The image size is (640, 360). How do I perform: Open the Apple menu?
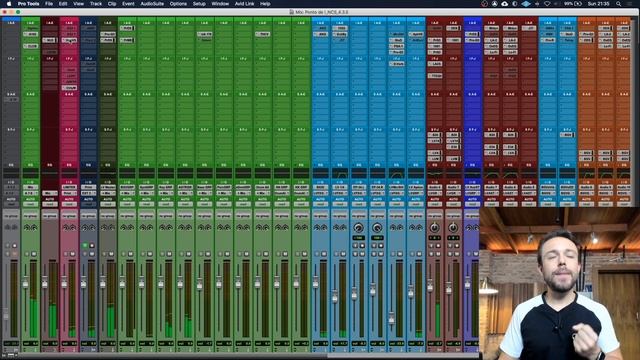(x=9, y=4)
